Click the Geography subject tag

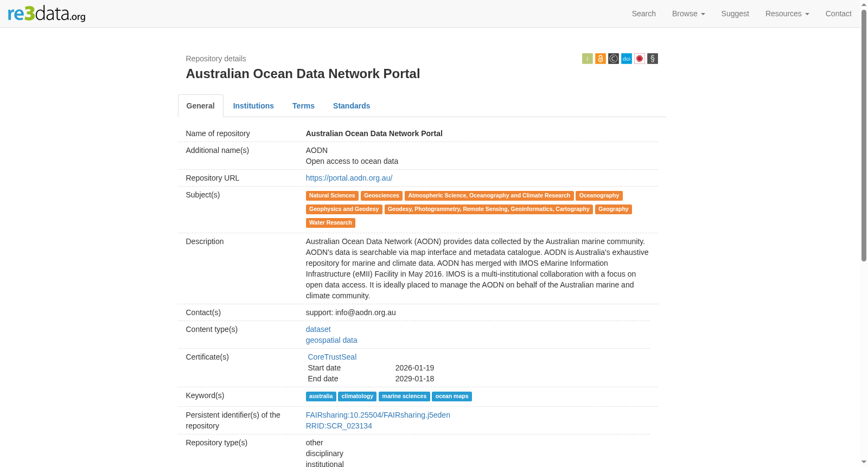point(614,209)
